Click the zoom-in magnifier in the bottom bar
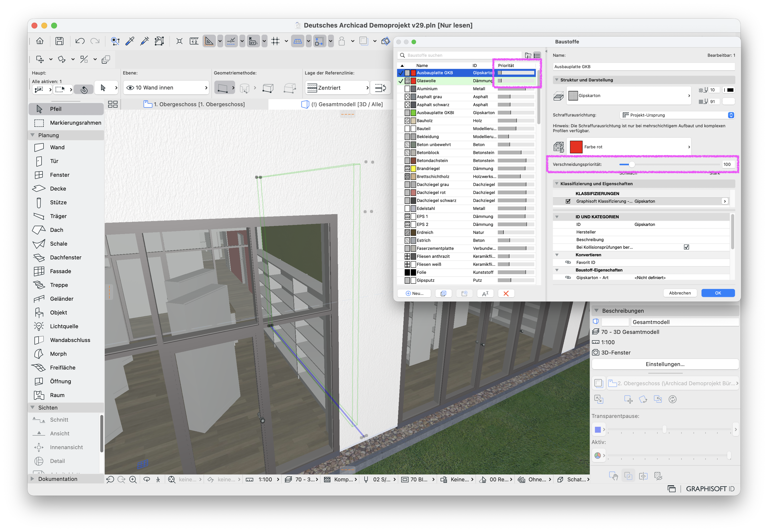The width and height of the screenshot is (768, 532). [x=133, y=480]
